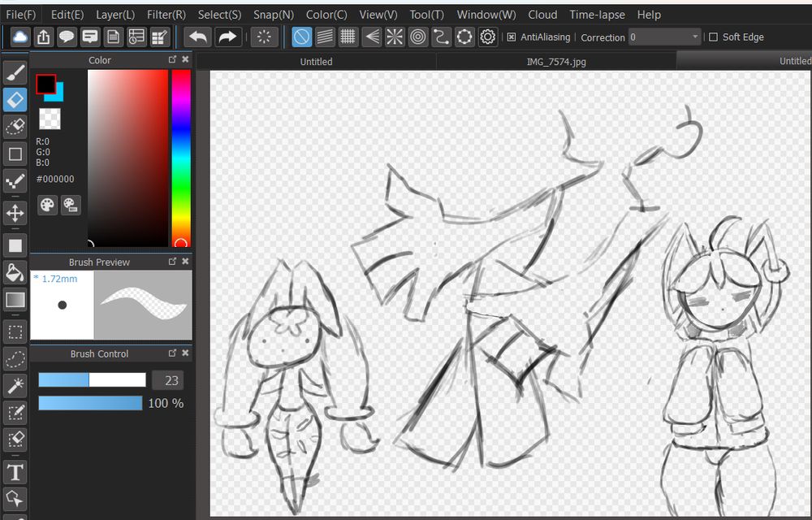Choose the Magic Wand selection tool
812x520 pixels.
click(x=15, y=383)
